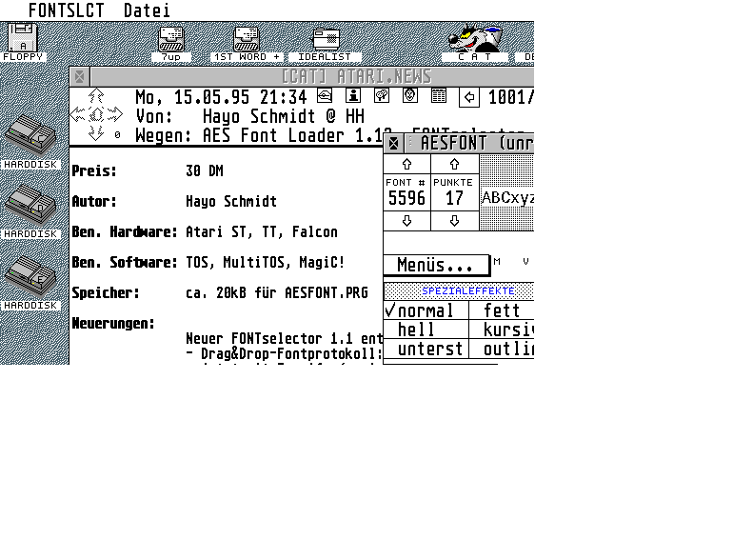Click the price value 30 DM
Viewport: 733px width, 560px height.
(205, 170)
